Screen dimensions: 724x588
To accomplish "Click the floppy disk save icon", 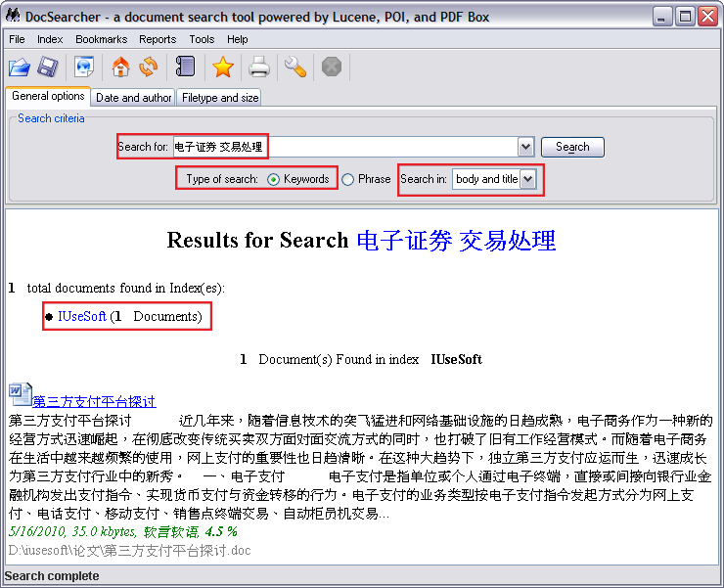I will click(x=48, y=67).
